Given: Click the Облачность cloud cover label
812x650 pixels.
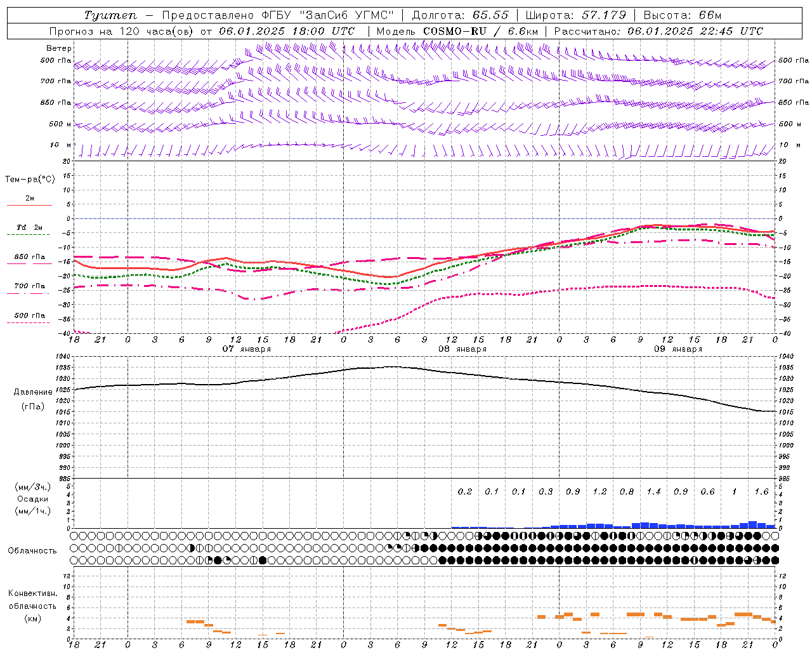Looking at the screenshot, I should click(32, 550).
